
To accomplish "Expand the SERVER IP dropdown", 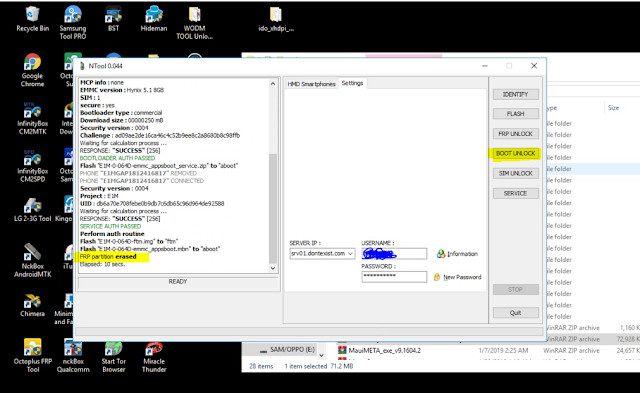I will (x=350, y=254).
